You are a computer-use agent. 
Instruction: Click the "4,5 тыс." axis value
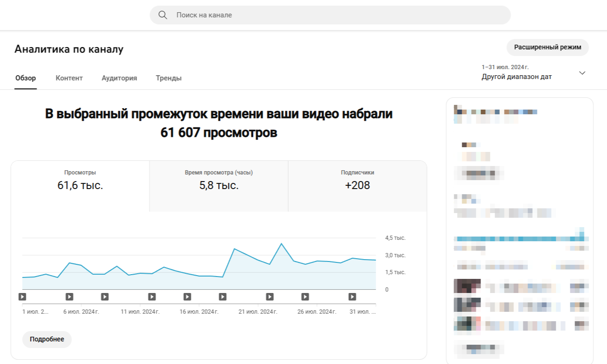395,238
